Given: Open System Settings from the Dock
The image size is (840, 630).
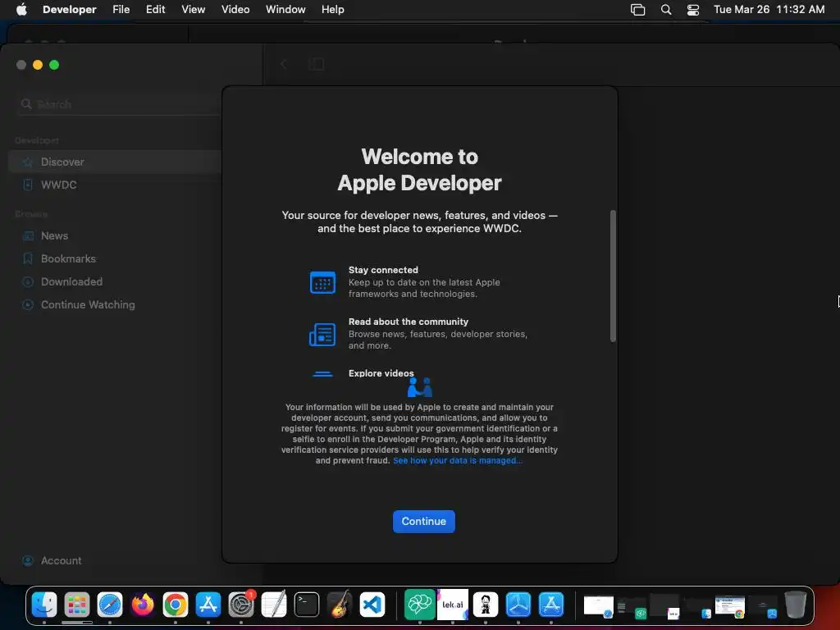Looking at the screenshot, I should click(x=241, y=605).
